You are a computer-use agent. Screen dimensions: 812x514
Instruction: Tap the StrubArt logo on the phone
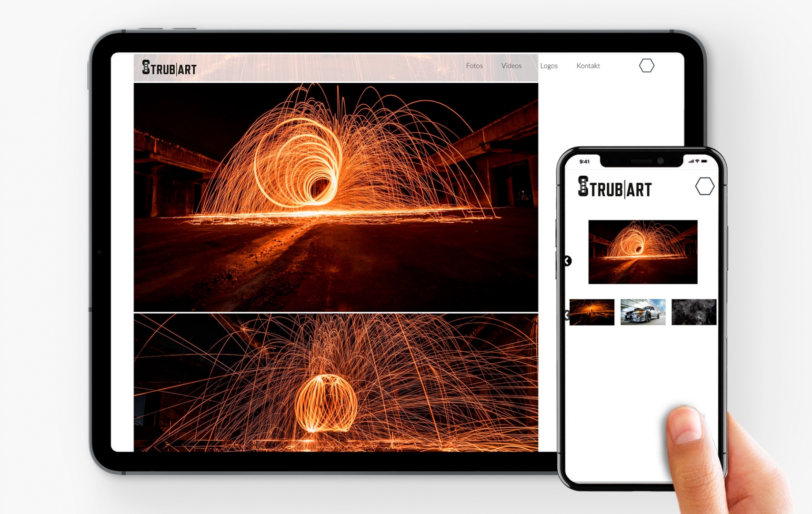point(614,188)
